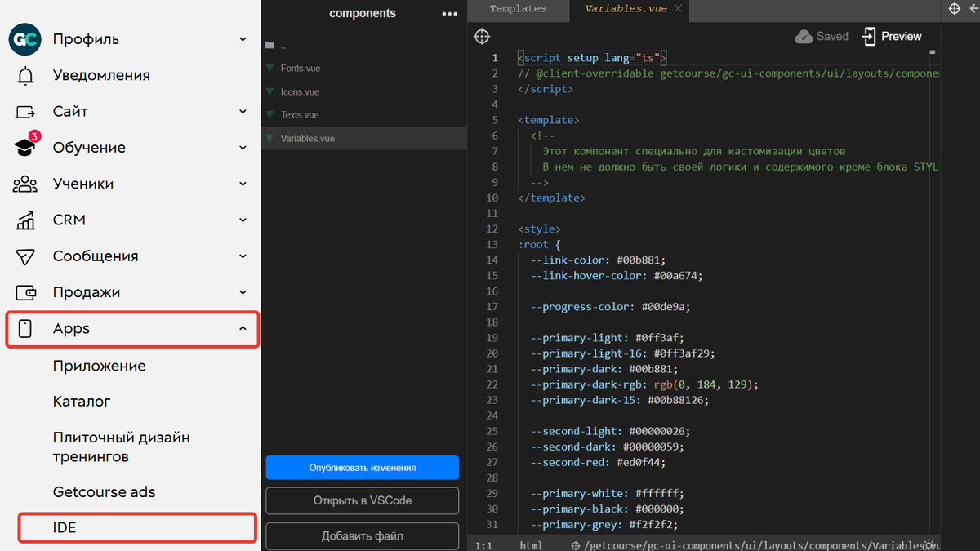Expand the CRM menu chevron
980x551 pixels.
point(243,220)
